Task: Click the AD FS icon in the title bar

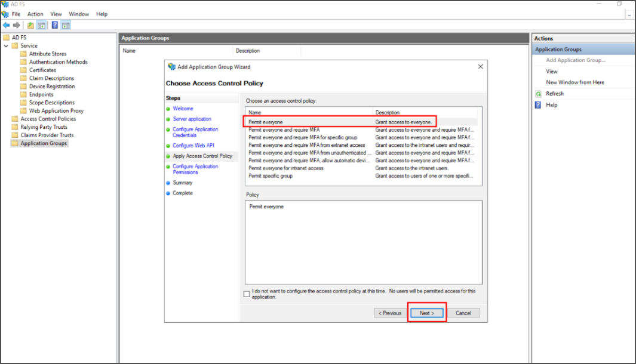Action: click(x=5, y=4)
